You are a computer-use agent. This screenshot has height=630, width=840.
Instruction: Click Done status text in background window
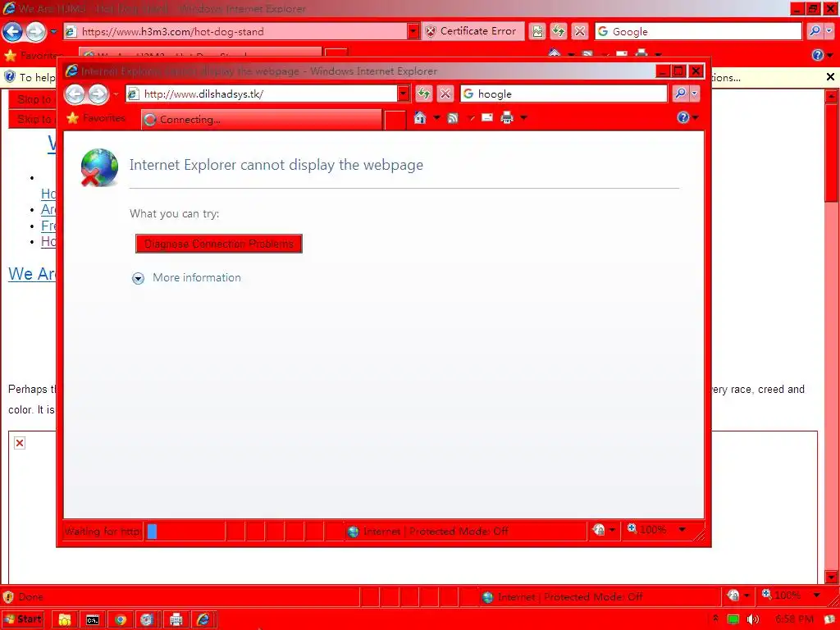pyautogui.click(x=30, y=597)
